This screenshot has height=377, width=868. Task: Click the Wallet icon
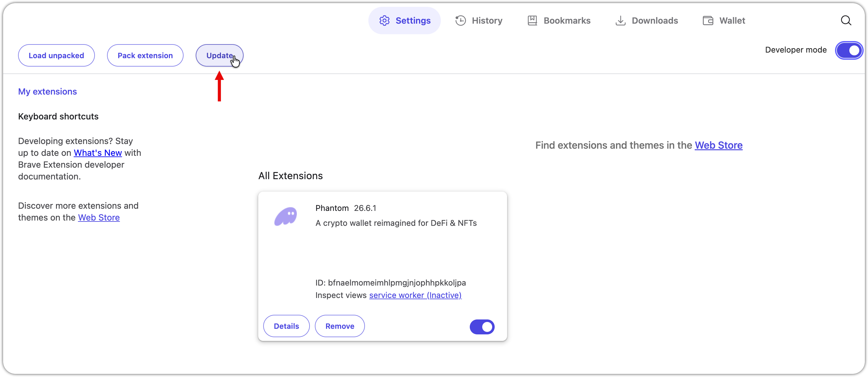tap(708, 21)
